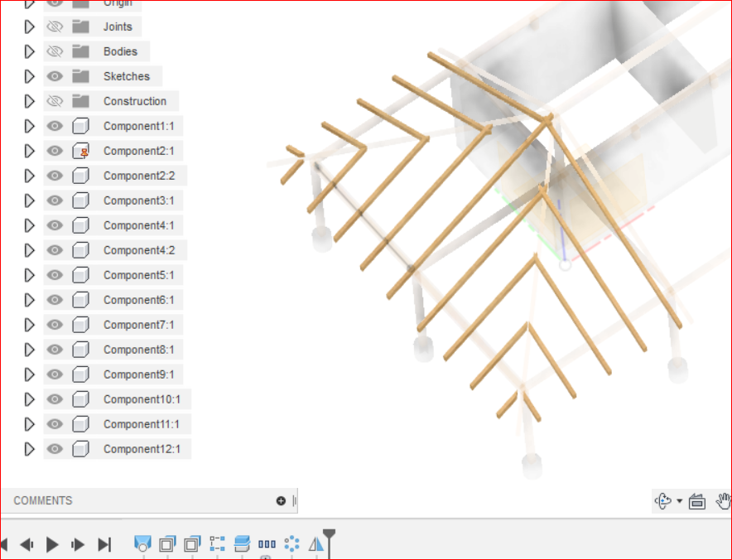The width and height of the screenshot is (732, 560).
Task: Select the Component3:1 label
Action: 138,200
